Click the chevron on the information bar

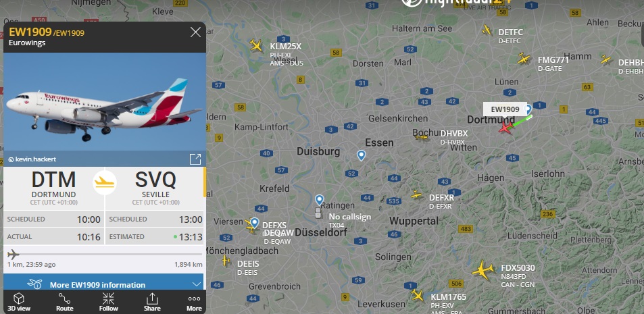[197, 284]
